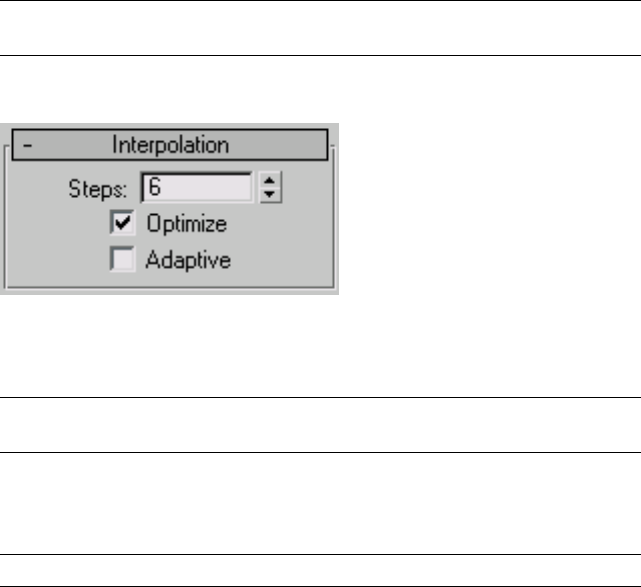Click the minus icon on rollout header
This screenshot has width=641, height=587.
click(27, 145)
